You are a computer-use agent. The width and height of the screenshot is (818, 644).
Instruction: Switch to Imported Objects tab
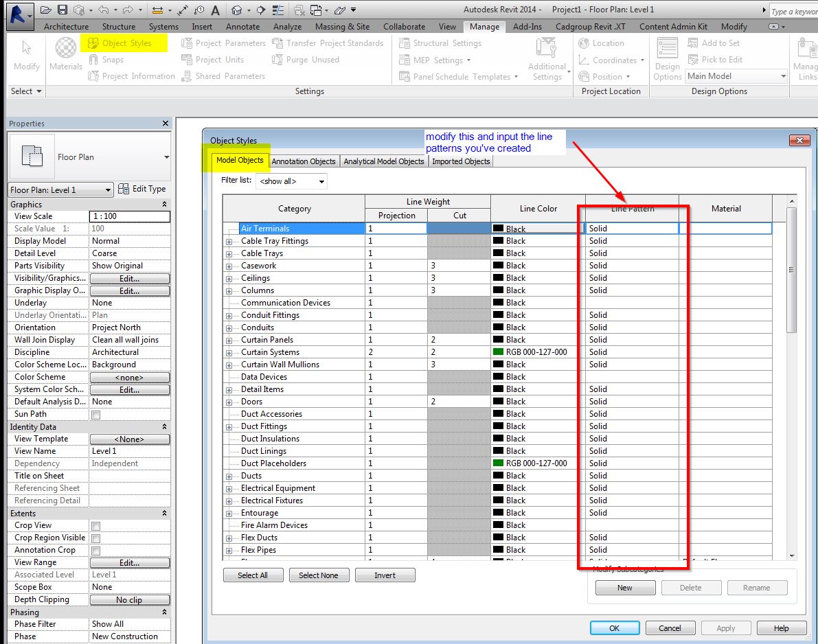pyautogui.click(x=461, y=161)
